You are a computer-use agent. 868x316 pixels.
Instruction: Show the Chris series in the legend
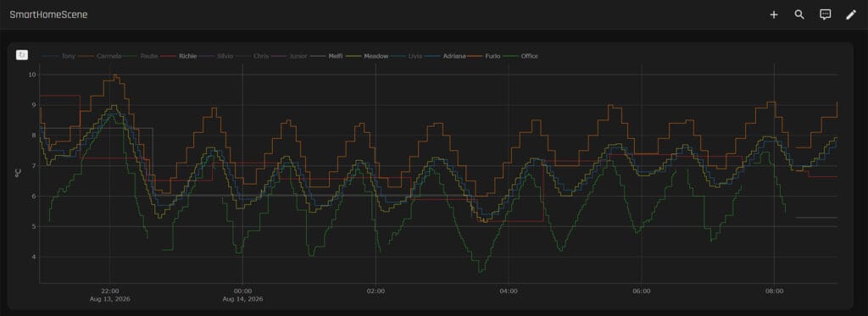(253, 56)
